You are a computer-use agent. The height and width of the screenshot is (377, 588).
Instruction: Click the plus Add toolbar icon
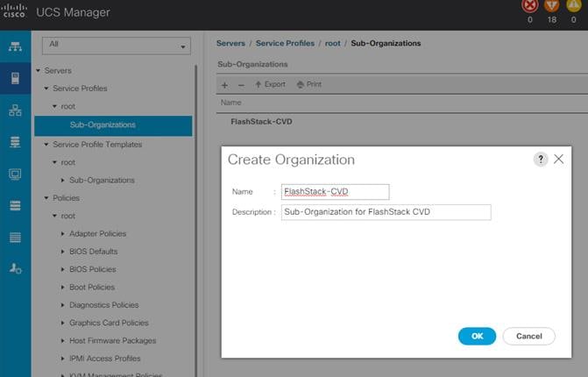pos(224,85)
